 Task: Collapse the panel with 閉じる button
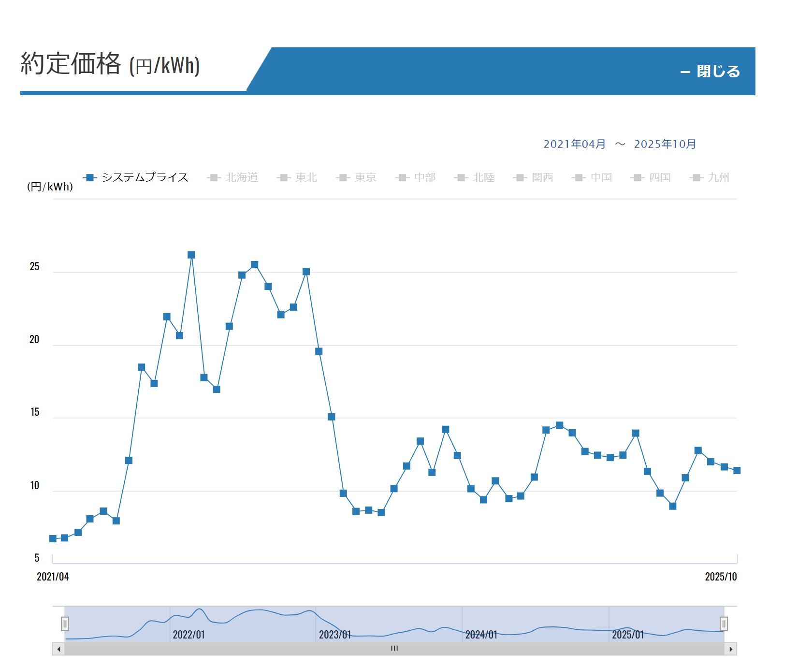pyautogui.click(x=710, y=72)
